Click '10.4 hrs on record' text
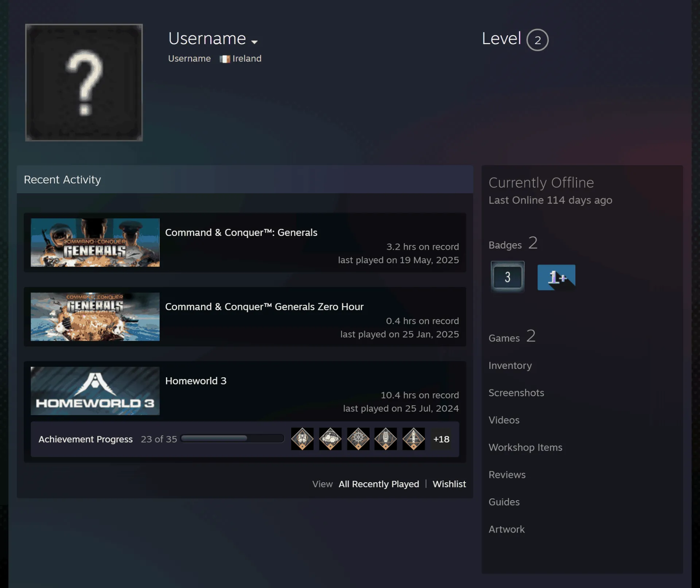The width and height of the screenshot is (700, 588). point(420,395)
